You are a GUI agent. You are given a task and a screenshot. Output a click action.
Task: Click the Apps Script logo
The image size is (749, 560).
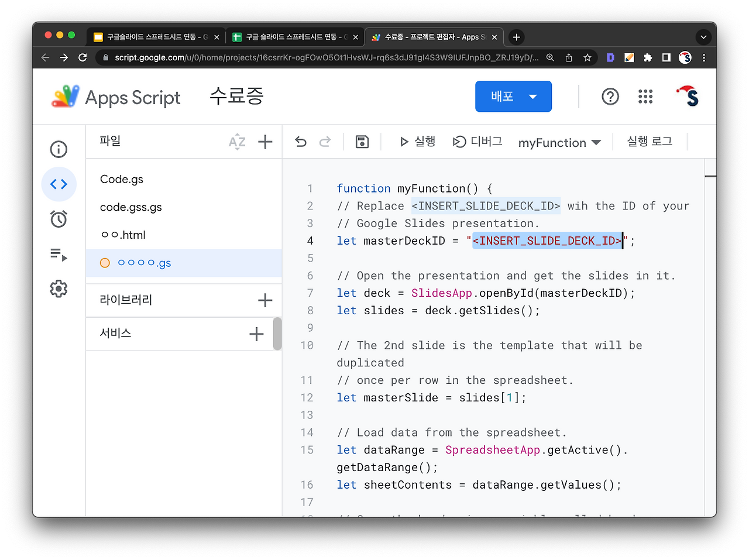pyautogui.click(x=116, y=97)
